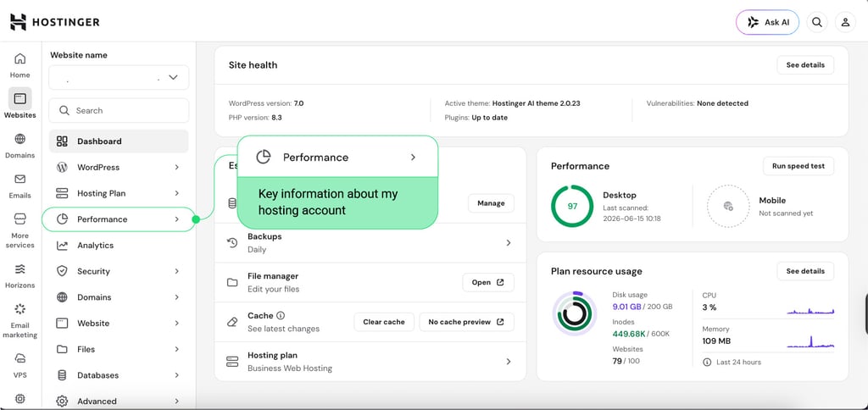
Task: Click No cache preview button
Action: pos(466,322)
